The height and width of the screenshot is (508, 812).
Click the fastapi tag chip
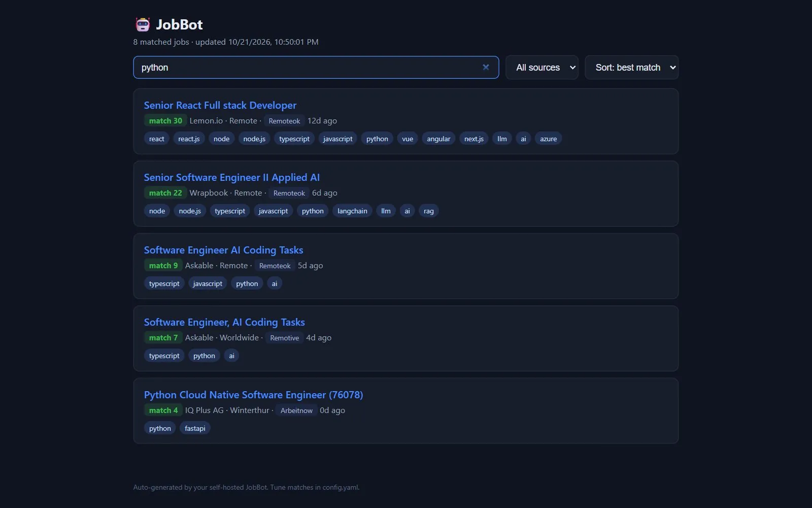[195, 428]
